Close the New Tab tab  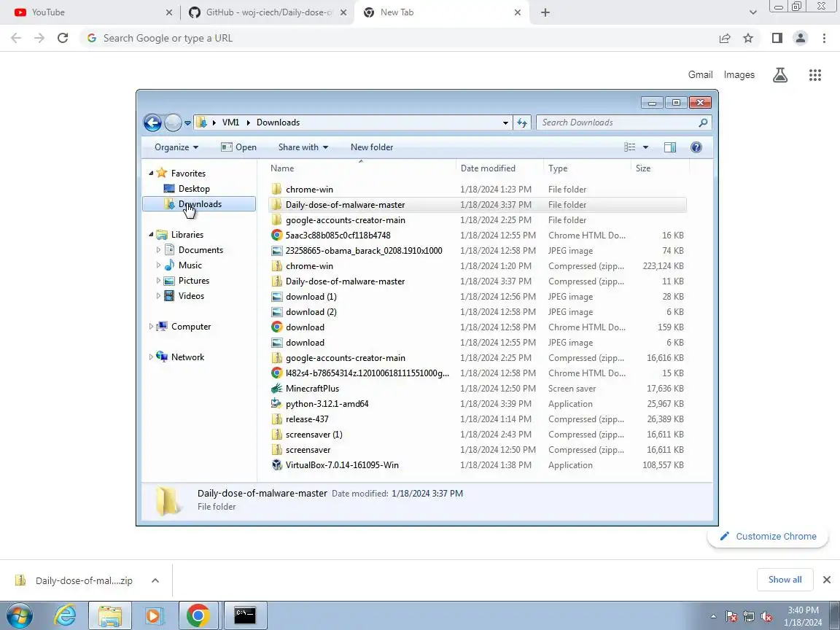(x=518, y=12)
